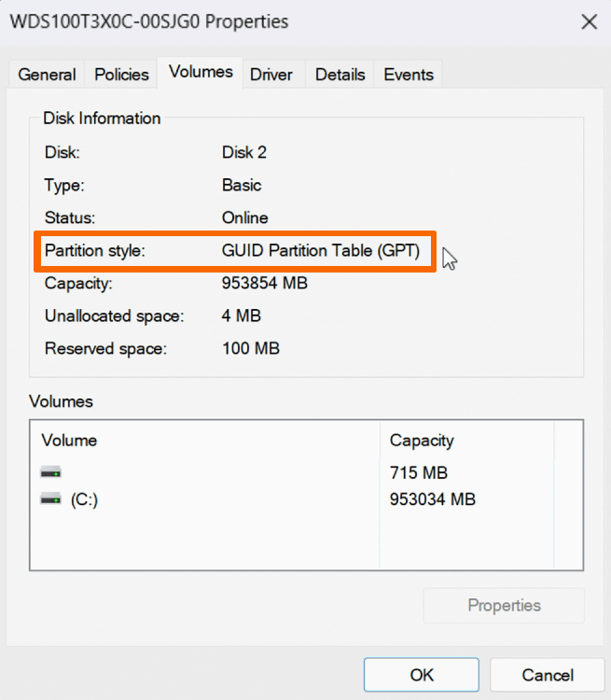
Task: Open the Policies tab
Action: click(x=121, y=75)
